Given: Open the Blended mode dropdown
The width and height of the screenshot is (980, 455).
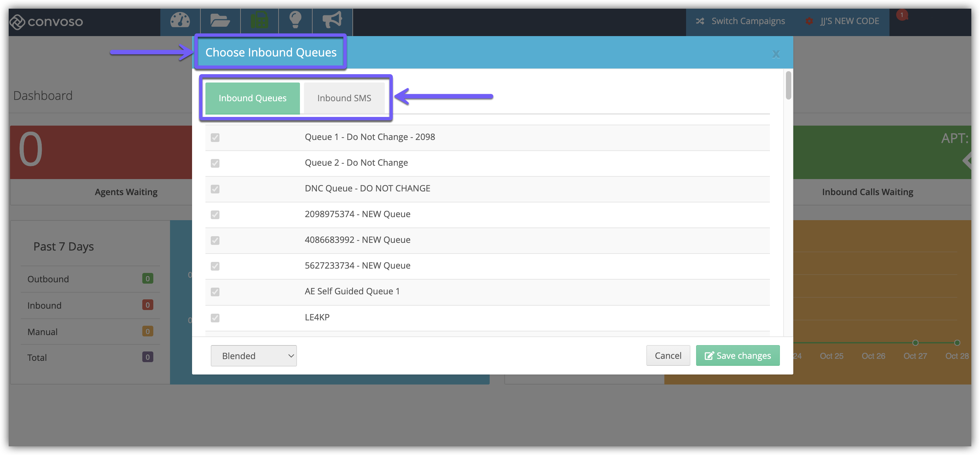Looking at the screenshot, I should (254, 356).
